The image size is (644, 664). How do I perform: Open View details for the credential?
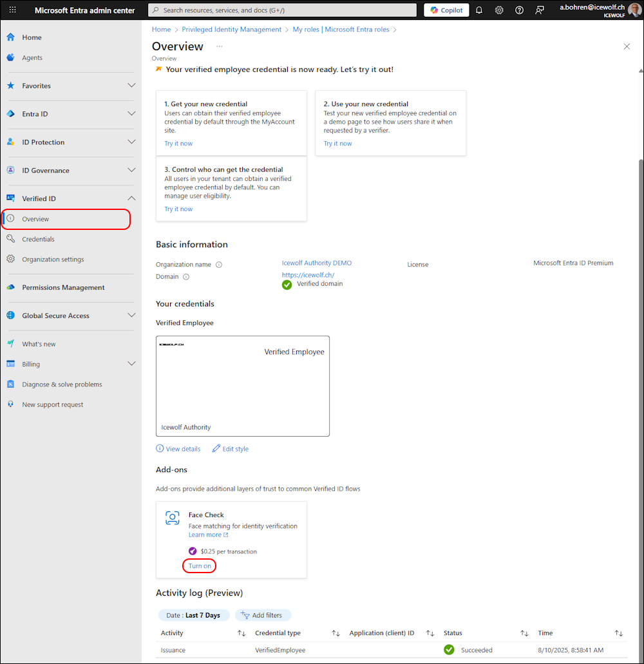[x=178, y=449]
